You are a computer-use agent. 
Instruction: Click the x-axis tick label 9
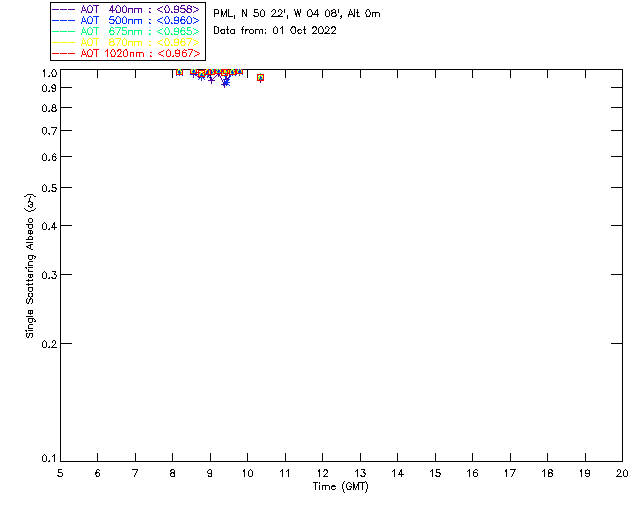[210, 473]
